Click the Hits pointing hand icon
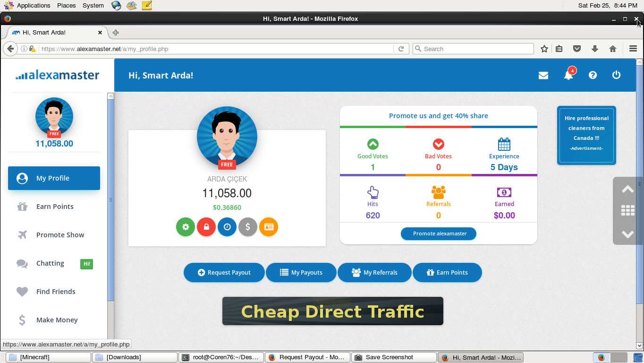Image resolution: width=644 pixels, height=363 pixels. pos(373,192)
